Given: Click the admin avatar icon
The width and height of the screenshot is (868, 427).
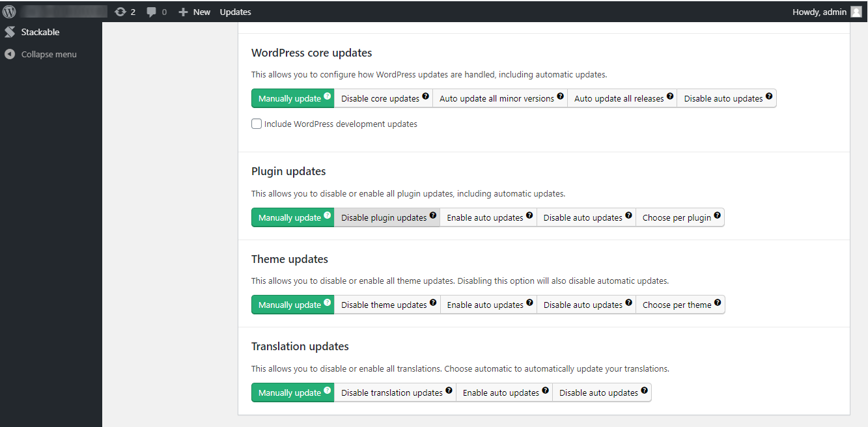Looking at the screenshot, I should (x=856, y=12).
